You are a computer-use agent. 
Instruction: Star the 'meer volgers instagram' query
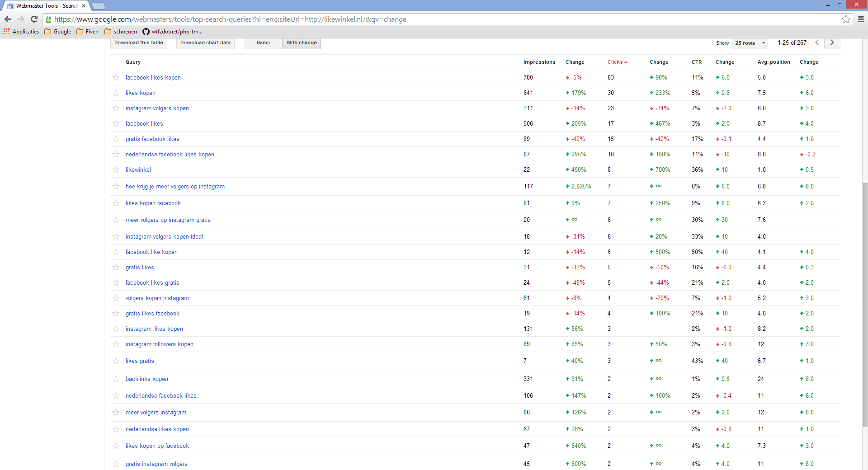click(116, 413)
